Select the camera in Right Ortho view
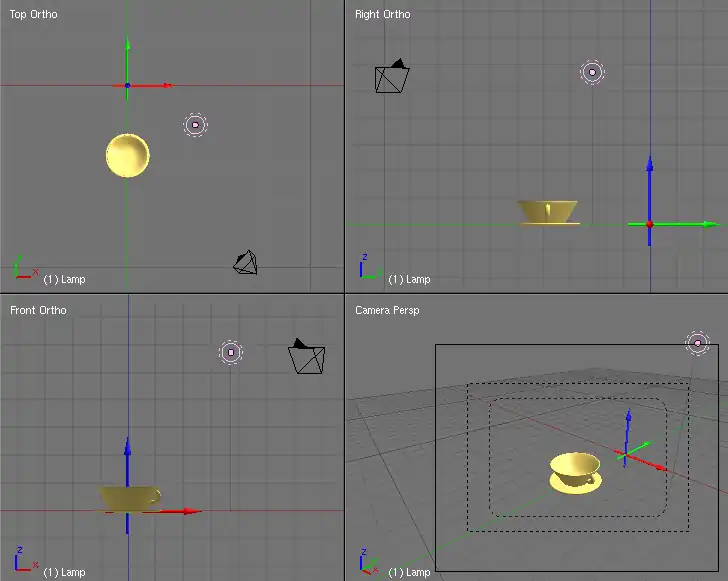This screenshot has height=581, width=728. pyautogui.click(x=391, y=78)
